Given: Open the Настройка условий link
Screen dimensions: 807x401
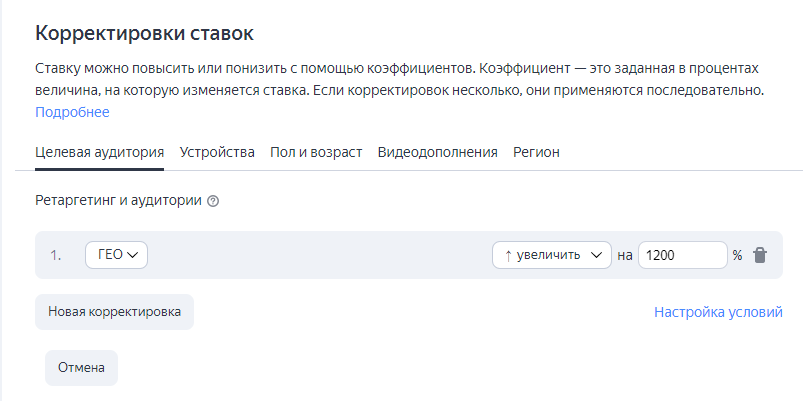Looking at the screenshot, I should pyautogui.click(x=718, y=312).
